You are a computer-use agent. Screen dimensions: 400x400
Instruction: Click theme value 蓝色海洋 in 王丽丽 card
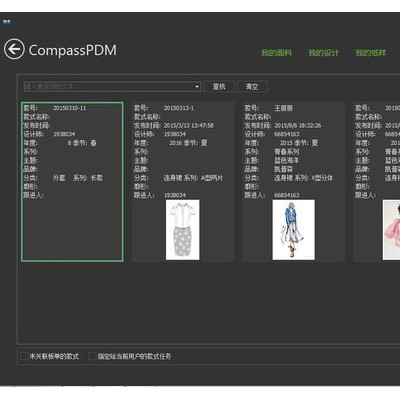pyautogui.click(x=287, y=160)
